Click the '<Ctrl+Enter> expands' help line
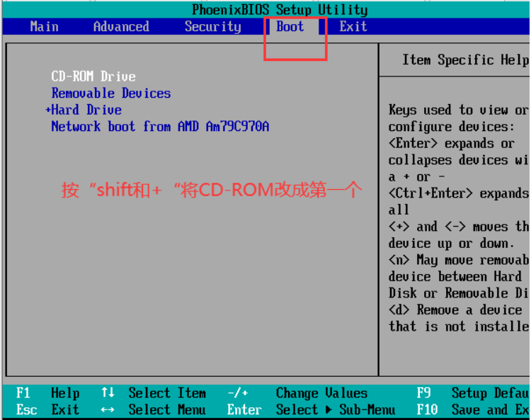Image resolution: width=531 pixels, height=420 pixels. 459,193
